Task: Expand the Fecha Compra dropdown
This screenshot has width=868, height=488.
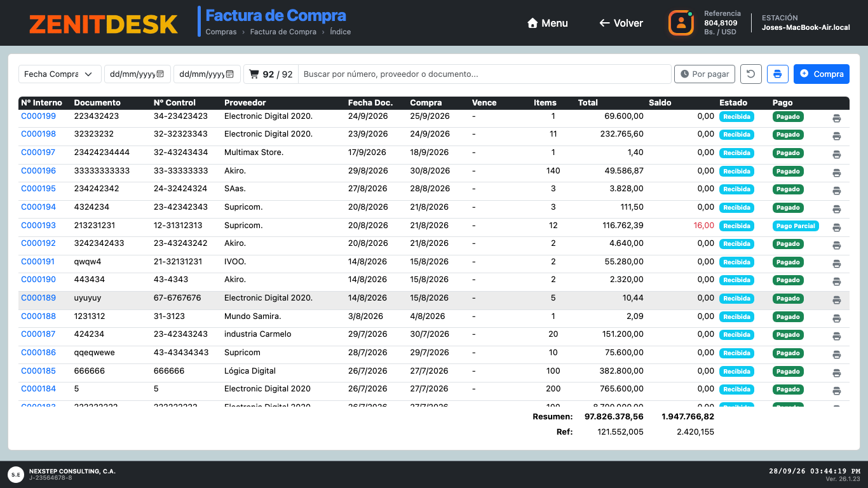Action: [60, 74]
